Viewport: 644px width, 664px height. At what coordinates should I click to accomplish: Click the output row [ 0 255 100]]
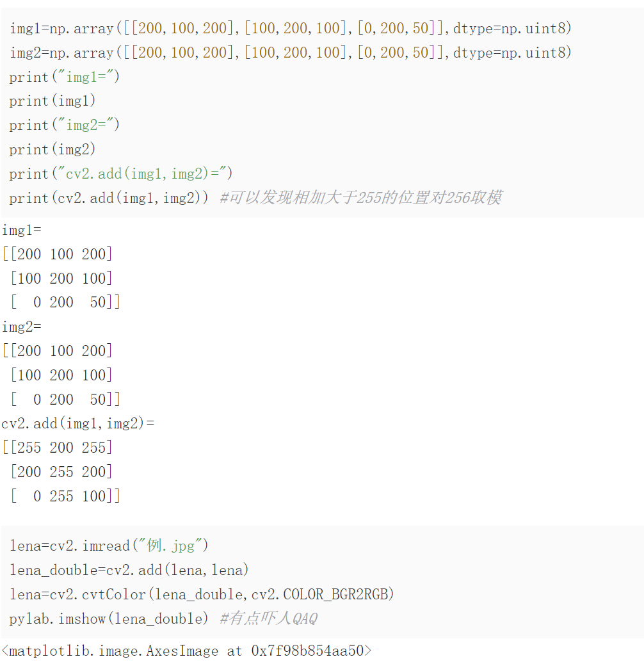click(x=65, y=496)
